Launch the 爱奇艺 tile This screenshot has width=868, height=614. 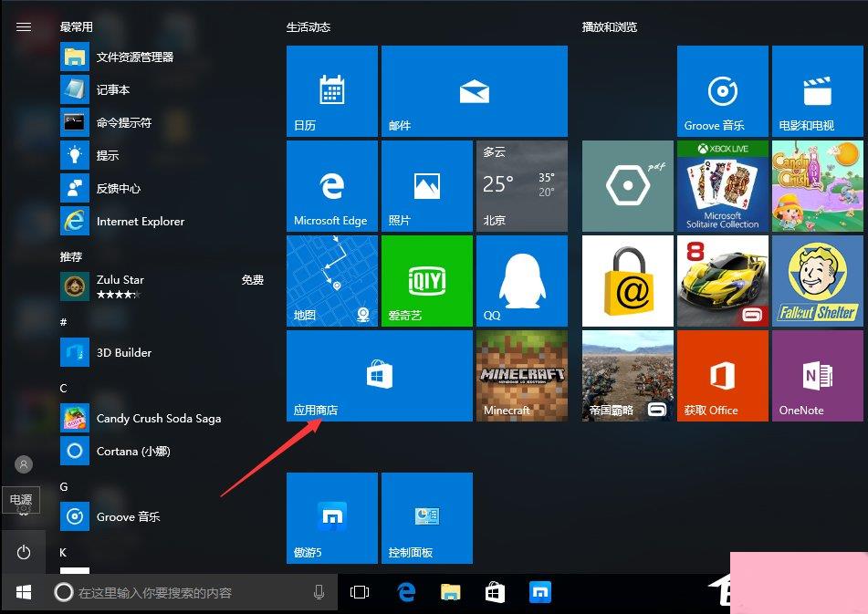(x=427, y=281)
